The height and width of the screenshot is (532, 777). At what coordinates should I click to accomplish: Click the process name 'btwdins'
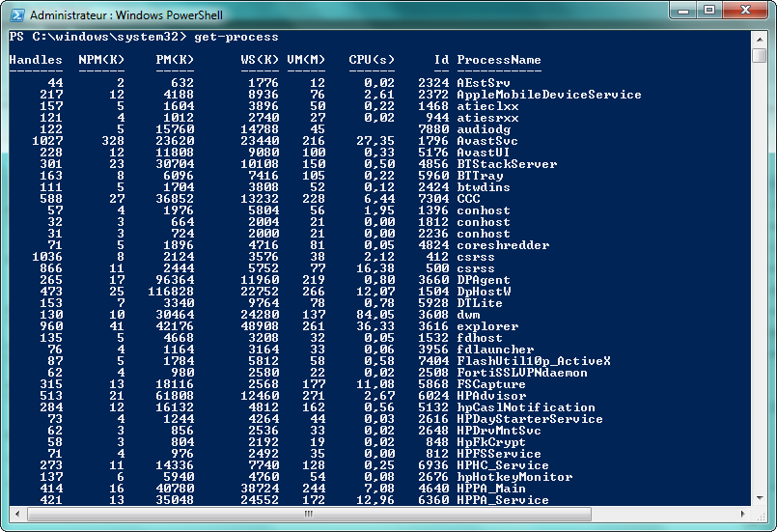coord(484,187)
